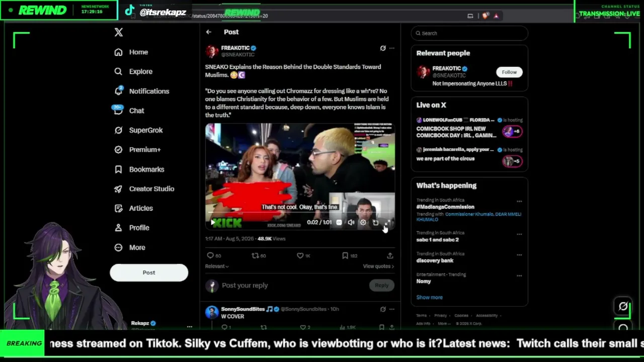Open Explore page
The image size is (644, 362).
(x=133, y=71)
